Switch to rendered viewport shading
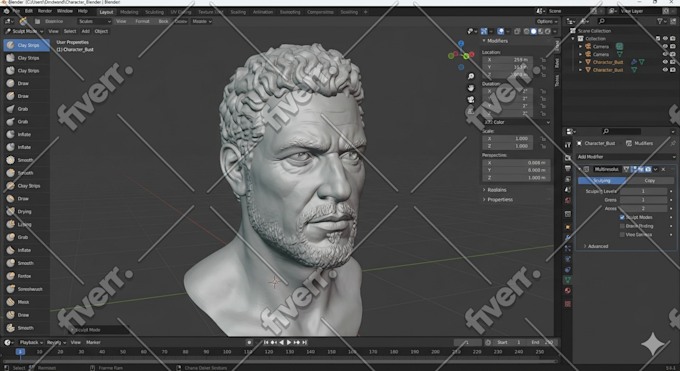Screen dimensions: 680x371 [x=548, y=31]
